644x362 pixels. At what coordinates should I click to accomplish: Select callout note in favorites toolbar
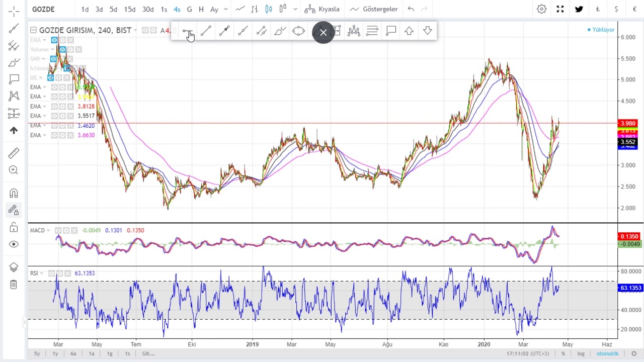[391, 31]
